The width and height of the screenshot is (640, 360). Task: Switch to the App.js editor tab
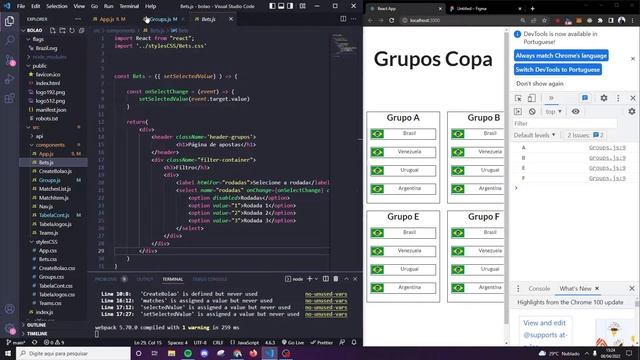point(112,19)
